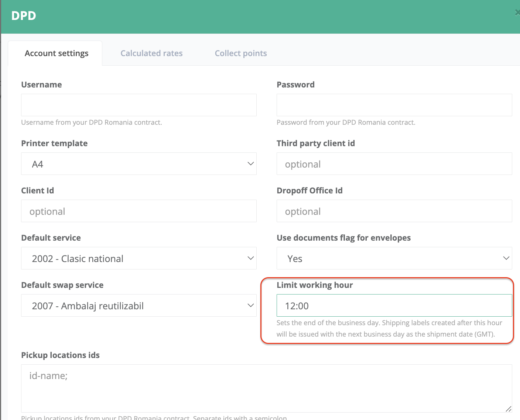Click the Limit working hour label
Viewport: 520px width, 420px height.
tap(315, 285)
